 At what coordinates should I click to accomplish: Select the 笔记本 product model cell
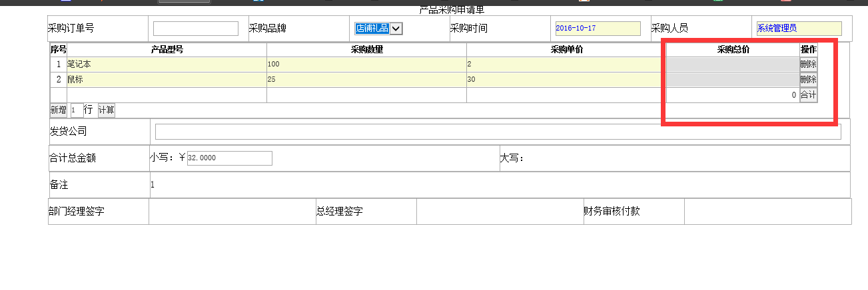tap(167, 65)
